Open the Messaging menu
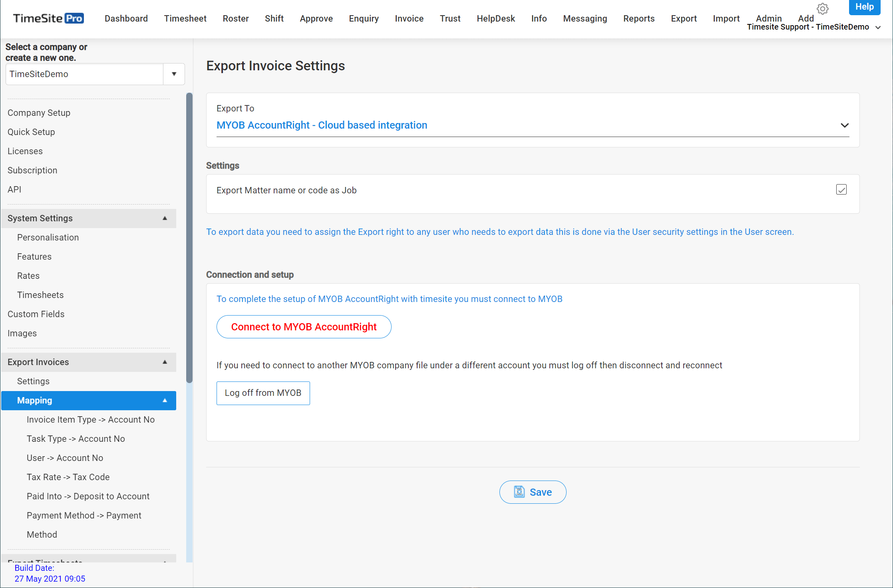This screenshot has height=588, width=893. (x=585, y=18)
